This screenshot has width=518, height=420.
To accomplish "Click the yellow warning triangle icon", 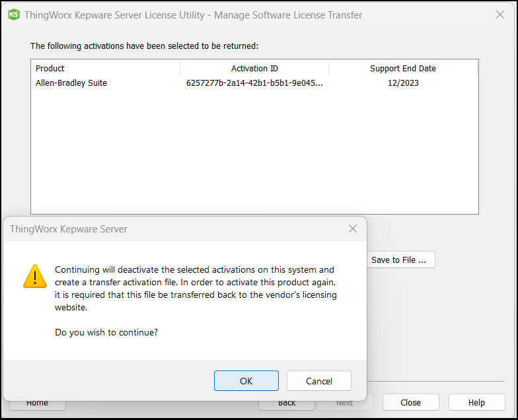I will click(35, 276).
